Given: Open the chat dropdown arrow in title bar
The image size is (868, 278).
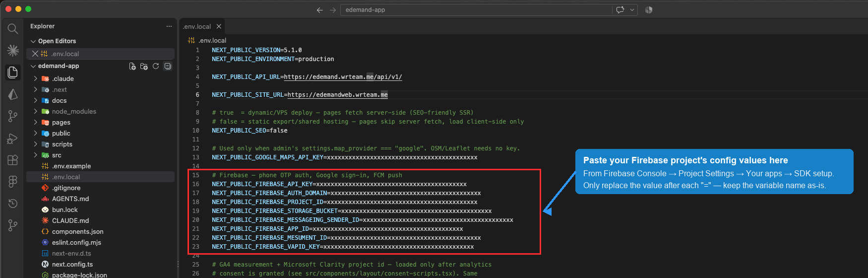Looking at the screenshot, I should 632,10.
